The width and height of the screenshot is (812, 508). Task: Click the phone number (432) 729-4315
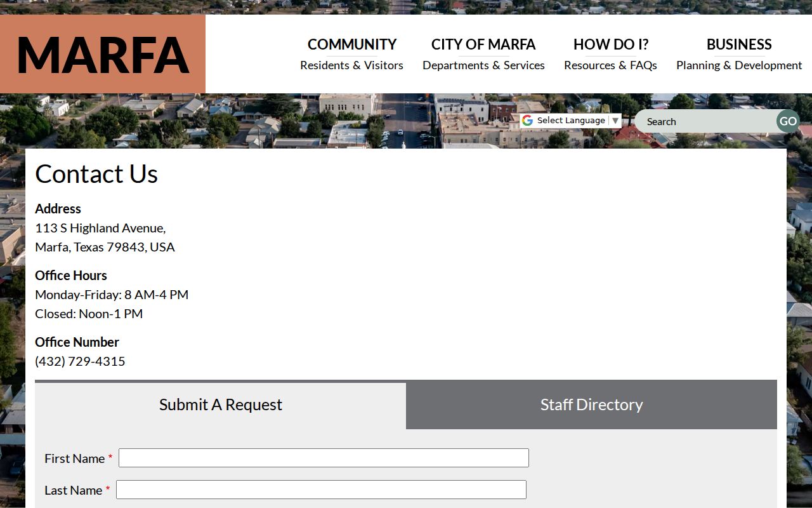pyautogui.click(x=80, y=361)
